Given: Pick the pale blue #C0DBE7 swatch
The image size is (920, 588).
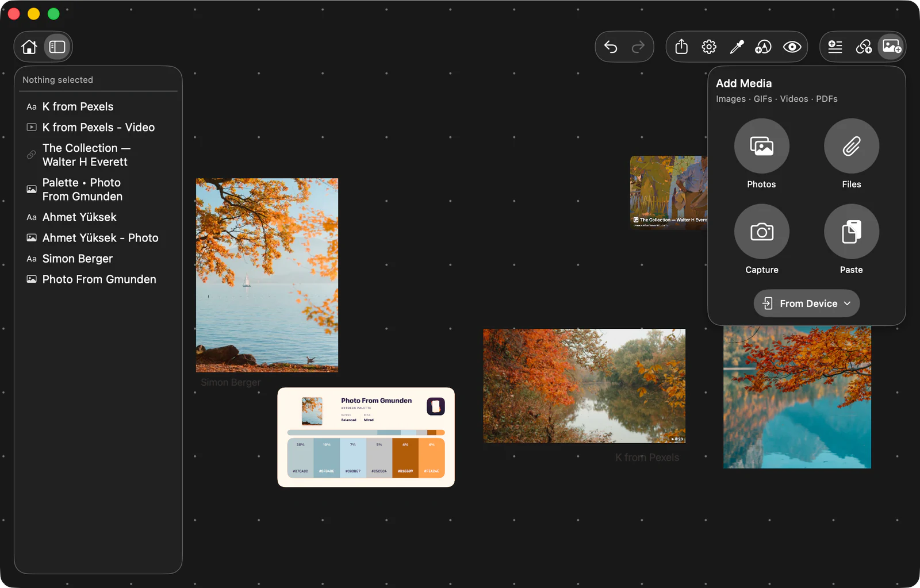Looking at the screenshot, I should (353, 458).
